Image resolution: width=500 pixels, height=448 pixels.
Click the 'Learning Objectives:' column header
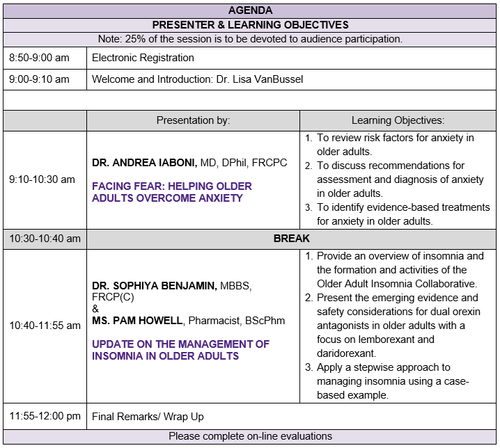pyautogui.click(x=398, y=120)
